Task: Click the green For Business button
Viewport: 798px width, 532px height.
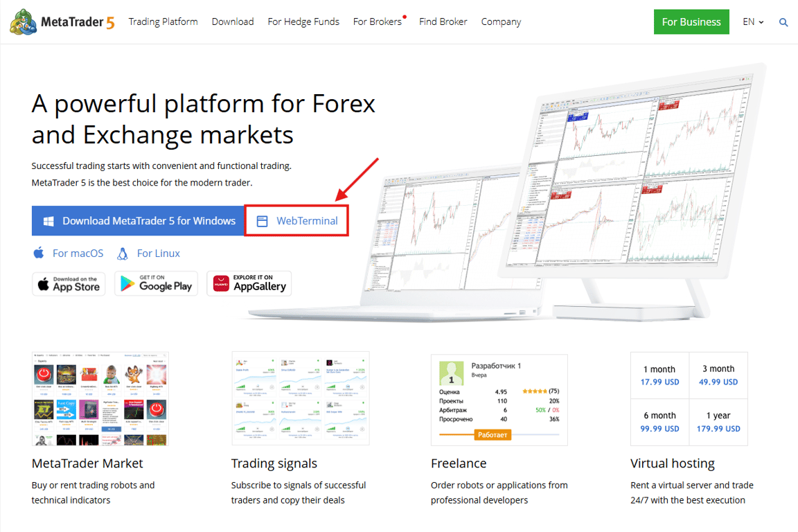Action: point(691,21)
